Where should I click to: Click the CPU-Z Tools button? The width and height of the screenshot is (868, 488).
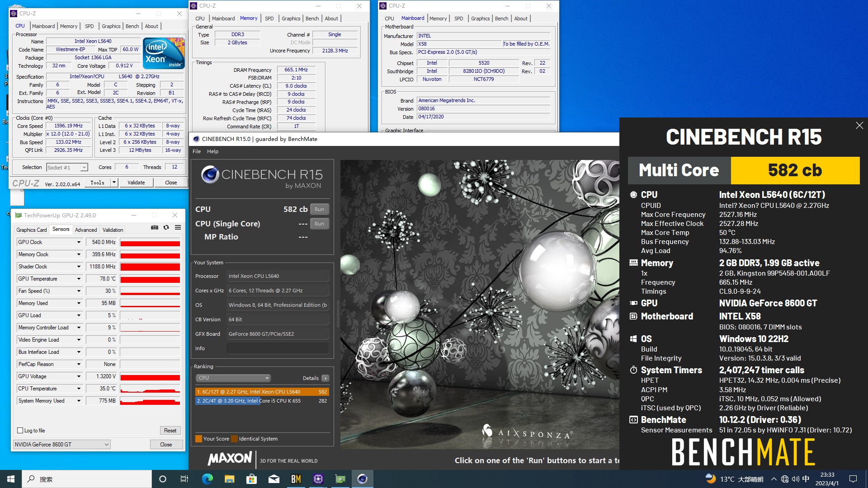coord(97,183)
